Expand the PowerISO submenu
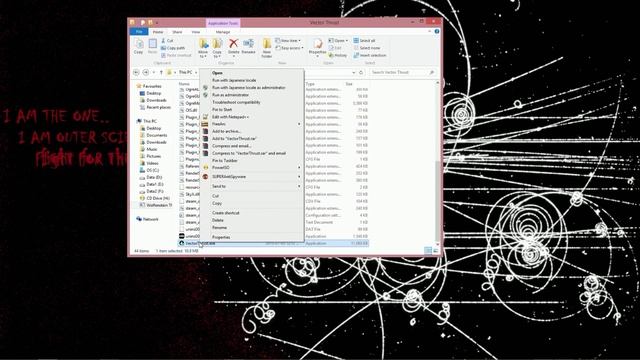The image size is (640, 360). 252,167
